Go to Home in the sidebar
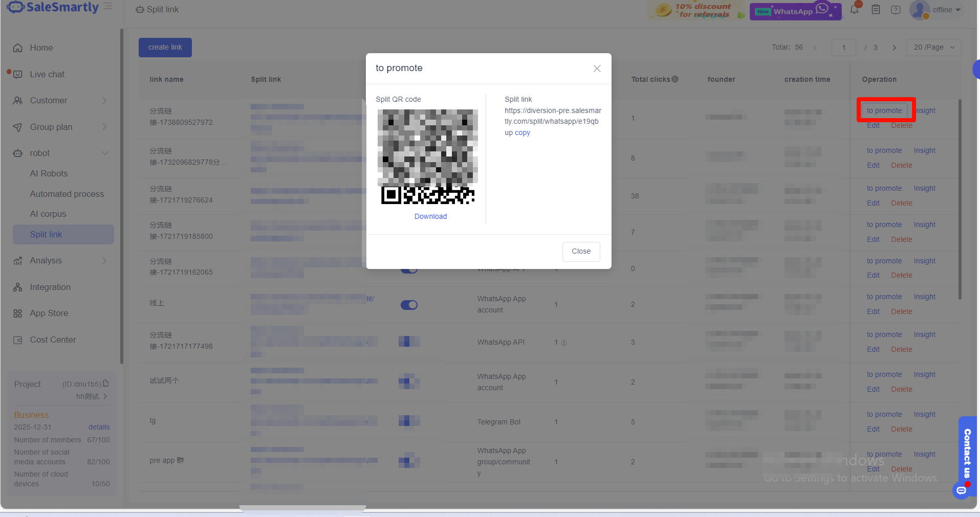The width and height of the screenshot is (980, 517). click(41, 48)
